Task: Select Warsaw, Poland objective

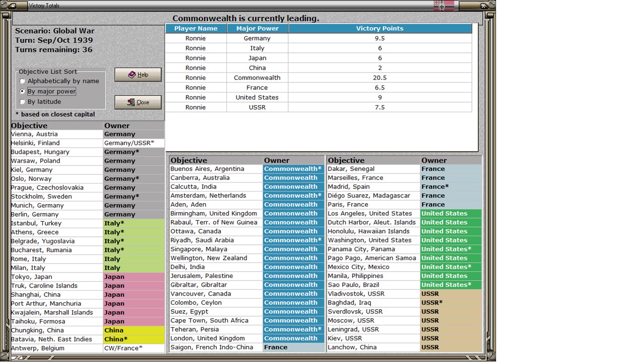Action: (57, 161)
